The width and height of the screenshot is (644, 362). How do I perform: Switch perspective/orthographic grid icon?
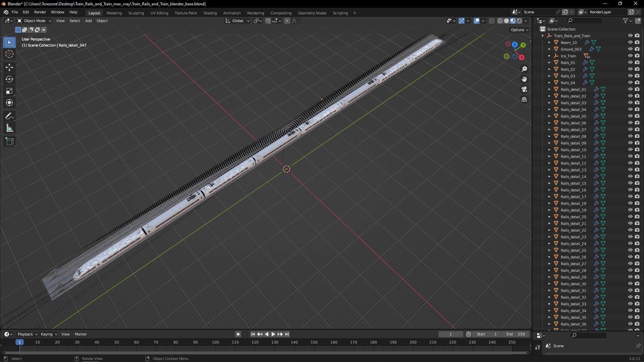pos(524,99)
